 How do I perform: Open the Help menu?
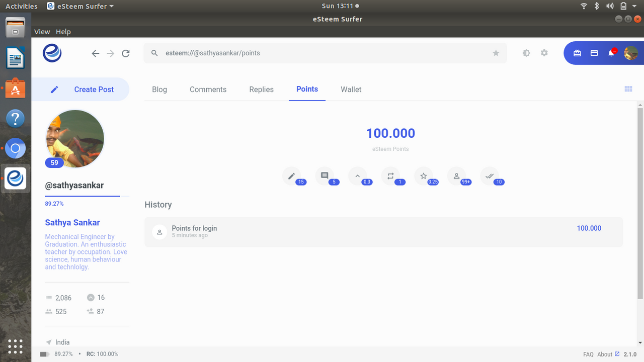(x=63, y=32)
